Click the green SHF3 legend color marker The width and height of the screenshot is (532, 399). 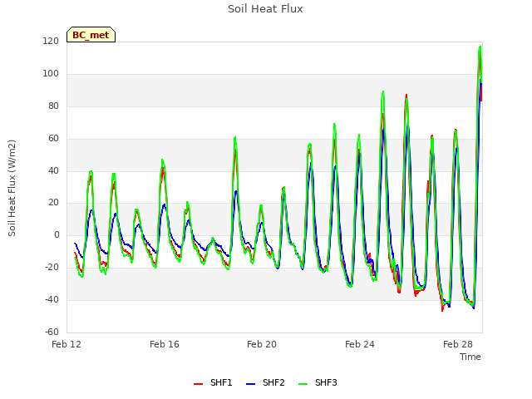point(303,384)
